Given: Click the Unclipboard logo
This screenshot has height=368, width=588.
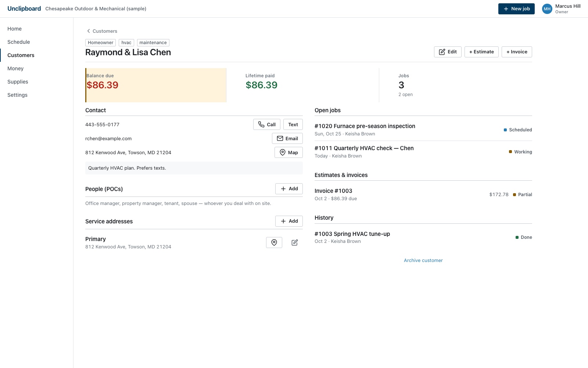Looking at the screenshot, I should click(24, 8).
